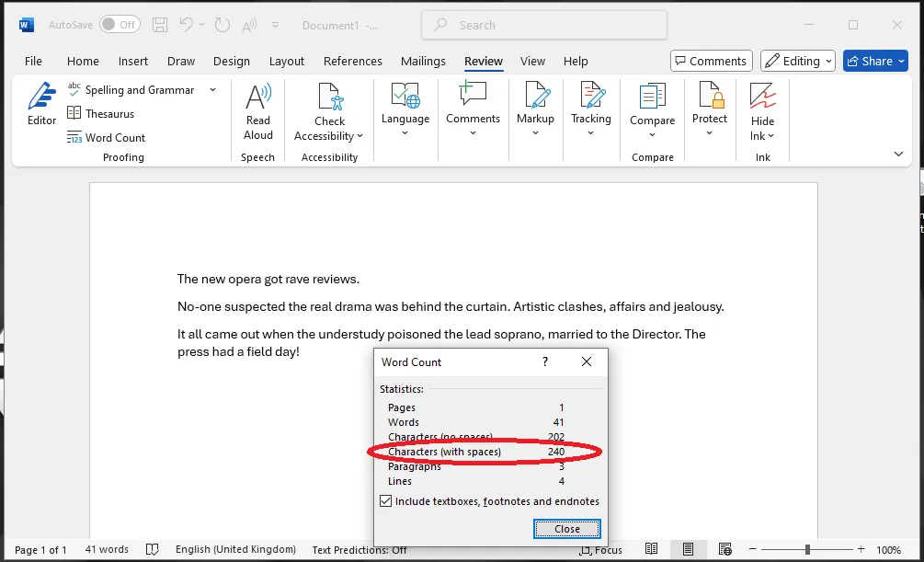Click the Hide Ink icon
Image resolution: width=924 pixels, height=562 pixels.
point(762,97)
